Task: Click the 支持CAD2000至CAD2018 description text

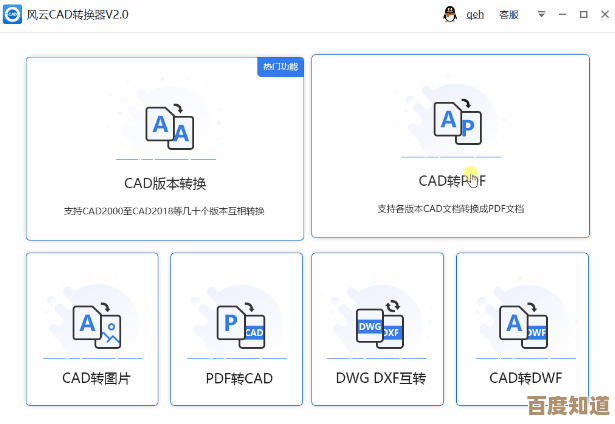Action: (x=165, y=212)
